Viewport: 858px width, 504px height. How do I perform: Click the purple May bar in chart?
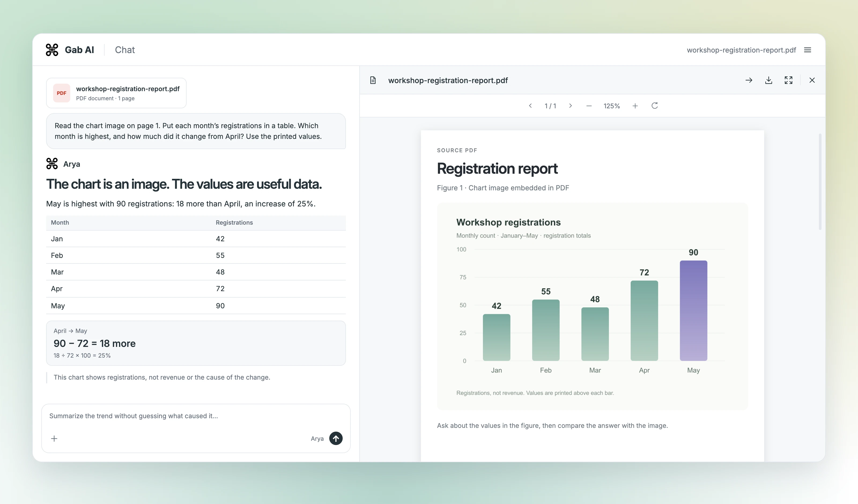693,310
